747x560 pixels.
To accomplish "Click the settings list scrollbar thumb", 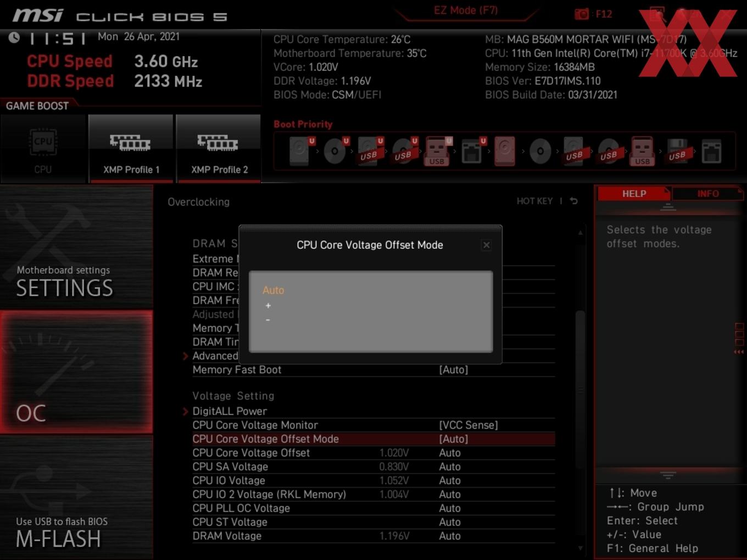I will tap(580, 390).
